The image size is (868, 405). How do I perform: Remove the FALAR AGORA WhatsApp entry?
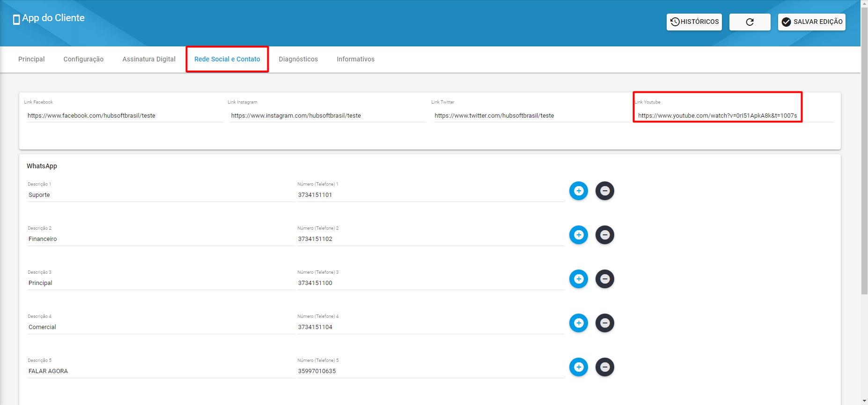(604, 367)
